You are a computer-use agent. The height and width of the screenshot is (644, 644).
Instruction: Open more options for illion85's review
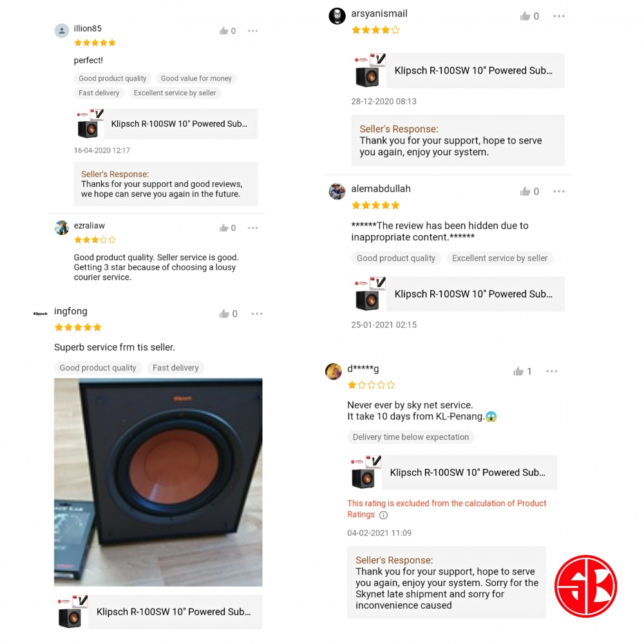point(252,31)
